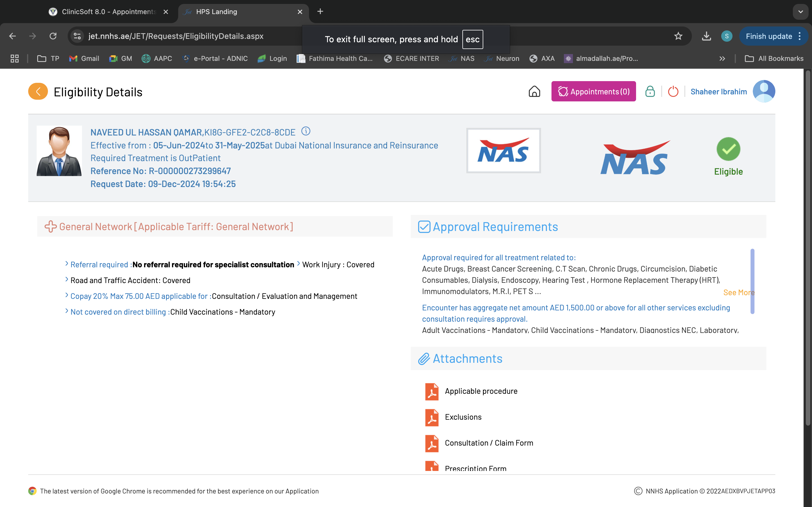Expand the Referral required chevron item

(x=67, y=264)
